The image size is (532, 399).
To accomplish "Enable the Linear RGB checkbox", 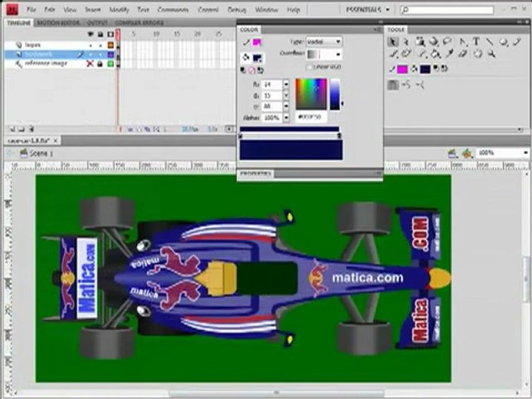I will click(x=309, y=67).
